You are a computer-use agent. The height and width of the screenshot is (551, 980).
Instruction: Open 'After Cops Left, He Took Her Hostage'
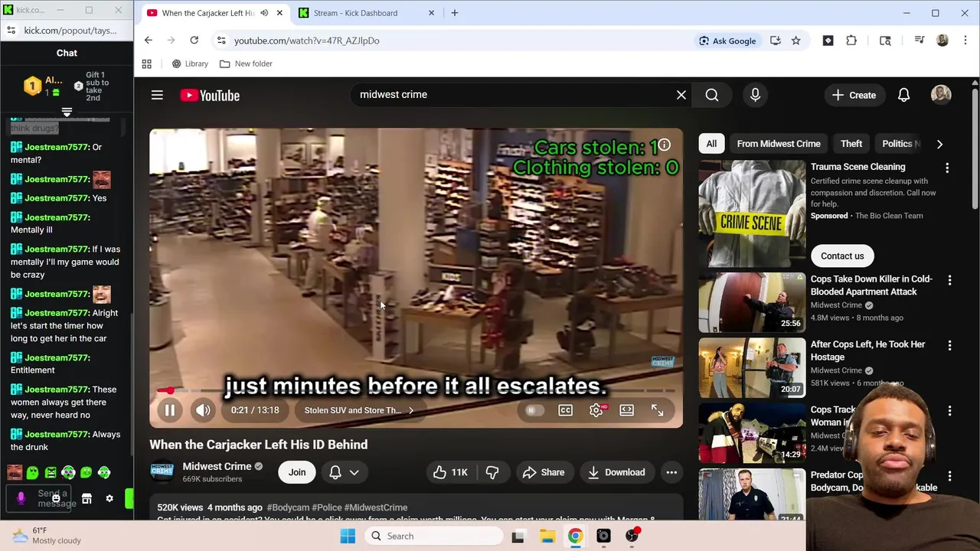click(x=867, y=350)
